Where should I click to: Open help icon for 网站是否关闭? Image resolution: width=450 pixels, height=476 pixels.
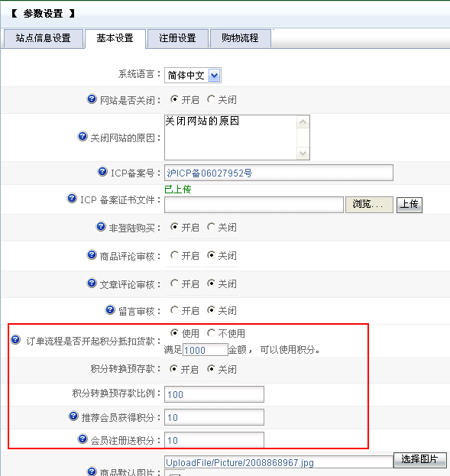pos(92,99)
